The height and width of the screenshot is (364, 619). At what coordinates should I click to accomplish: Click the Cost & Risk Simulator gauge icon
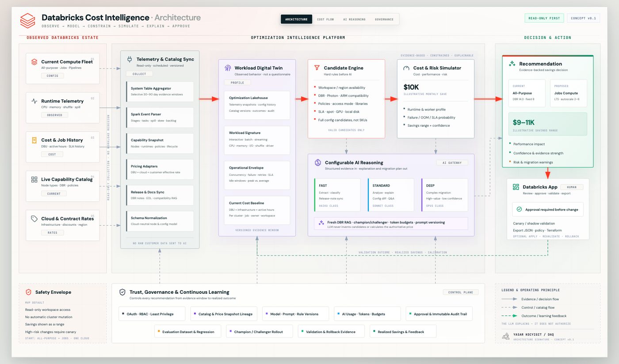406,68
